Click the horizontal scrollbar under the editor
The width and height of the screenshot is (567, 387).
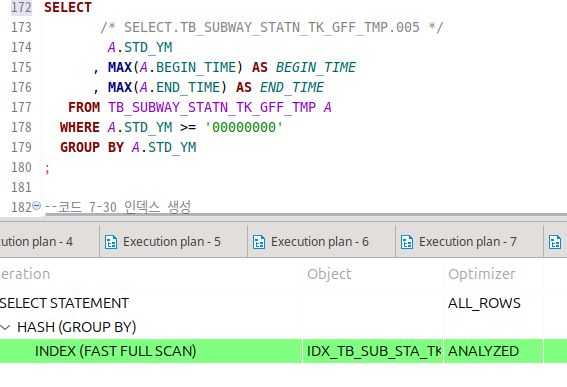coord(306,214)
